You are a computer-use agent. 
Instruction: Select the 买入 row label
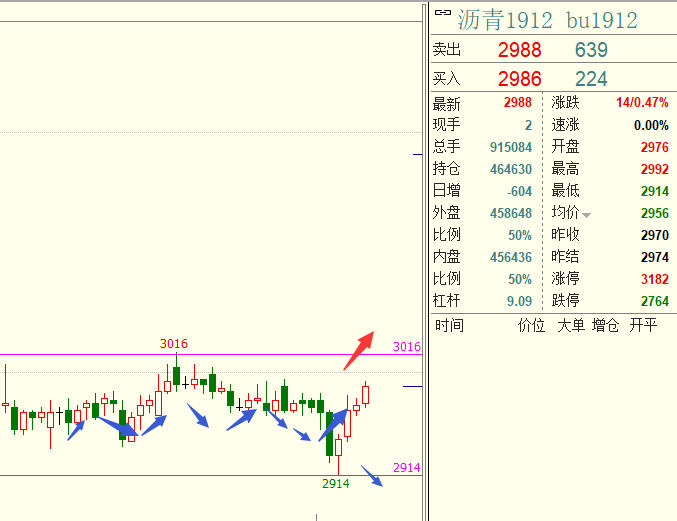447,79
